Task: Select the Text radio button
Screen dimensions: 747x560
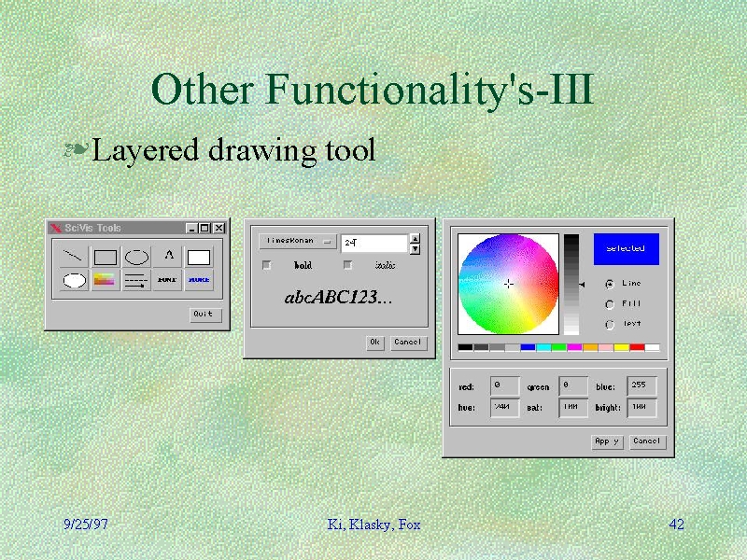Action: point(610,325)
